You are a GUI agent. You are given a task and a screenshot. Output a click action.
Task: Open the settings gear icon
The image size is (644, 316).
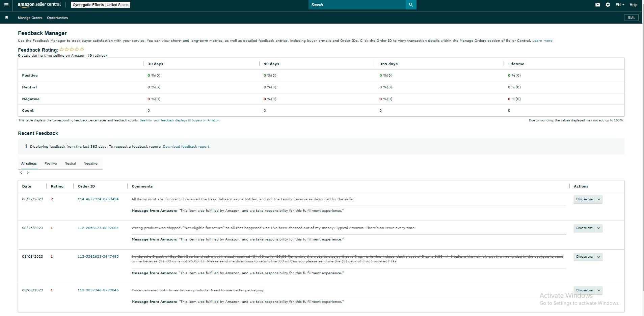[x=608, y=5]
